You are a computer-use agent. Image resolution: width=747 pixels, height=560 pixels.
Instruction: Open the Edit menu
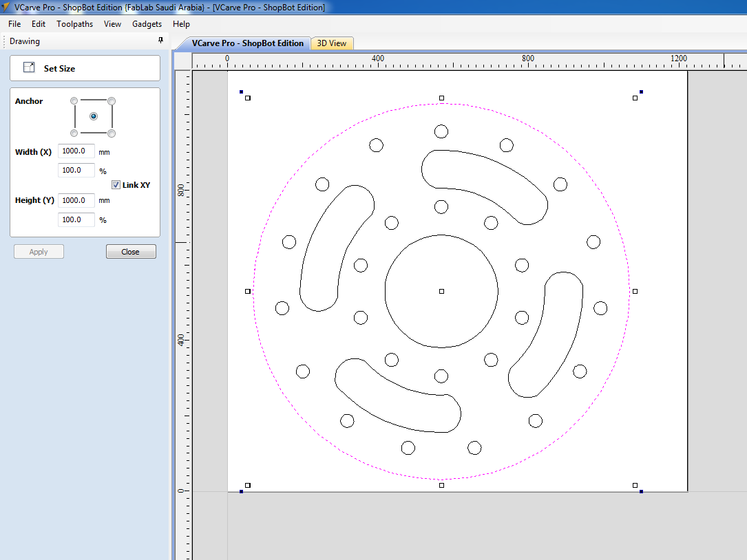coord(38,24)
